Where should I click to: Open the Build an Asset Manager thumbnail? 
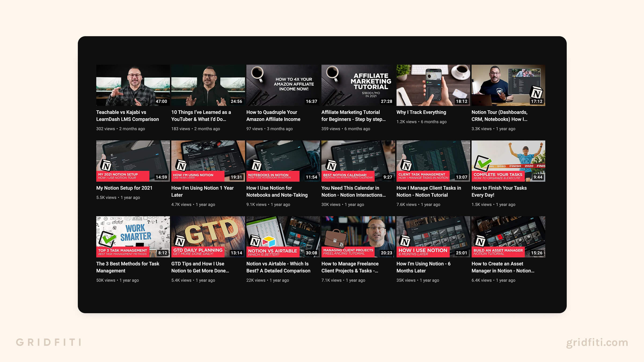pos(508,237)
